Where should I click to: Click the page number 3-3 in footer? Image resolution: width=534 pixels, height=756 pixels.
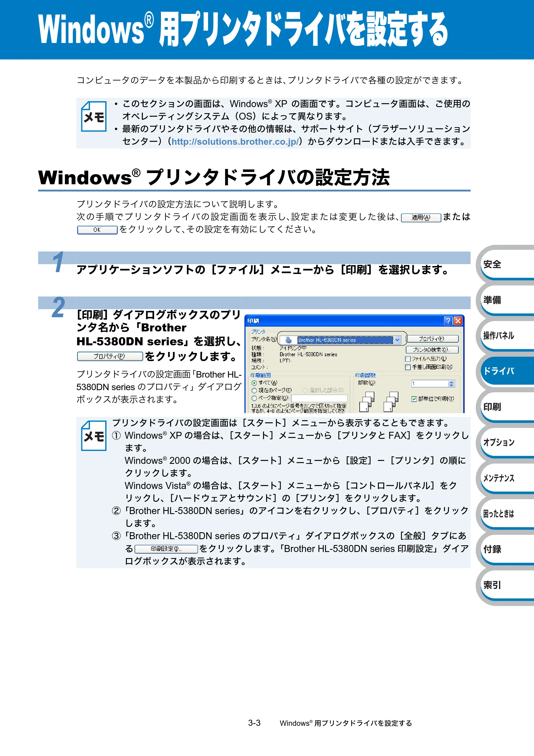click(x=254, y=723)
